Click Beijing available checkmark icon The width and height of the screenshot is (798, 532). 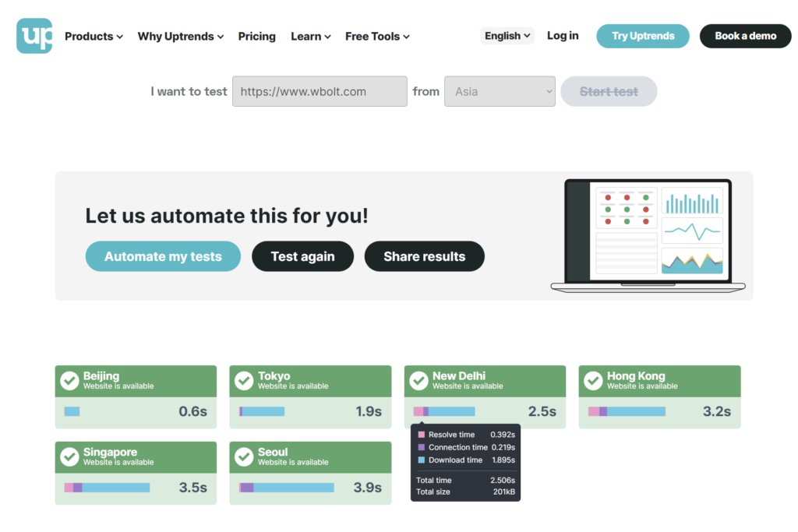(x=69, y=380)
